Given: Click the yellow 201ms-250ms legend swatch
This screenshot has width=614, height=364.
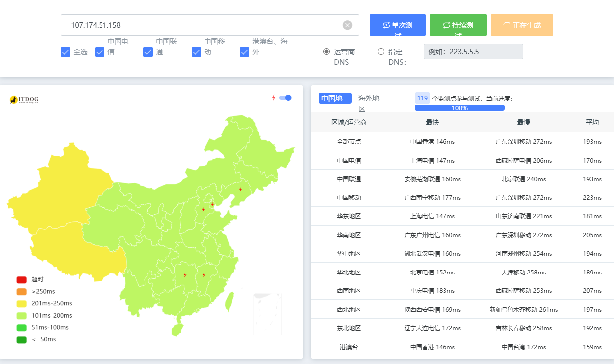Looking at the screenshot, I should (21, 303).
